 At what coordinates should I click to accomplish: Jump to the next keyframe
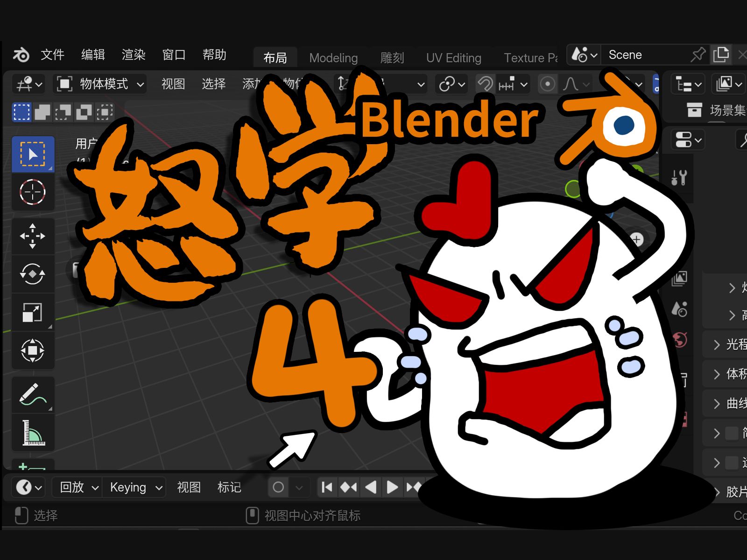coord(413,488)
